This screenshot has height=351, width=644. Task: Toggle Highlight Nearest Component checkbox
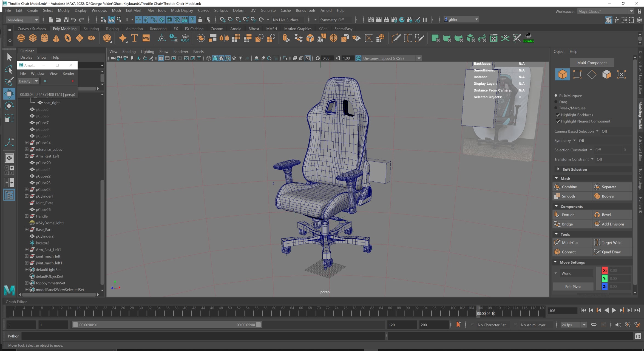[x=558, y=121]
